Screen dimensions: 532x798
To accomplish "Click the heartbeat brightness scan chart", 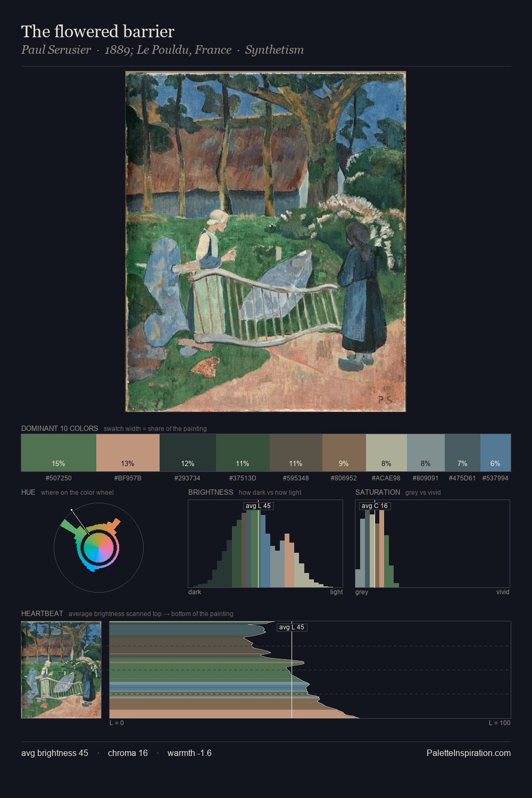I will (310, 670).
